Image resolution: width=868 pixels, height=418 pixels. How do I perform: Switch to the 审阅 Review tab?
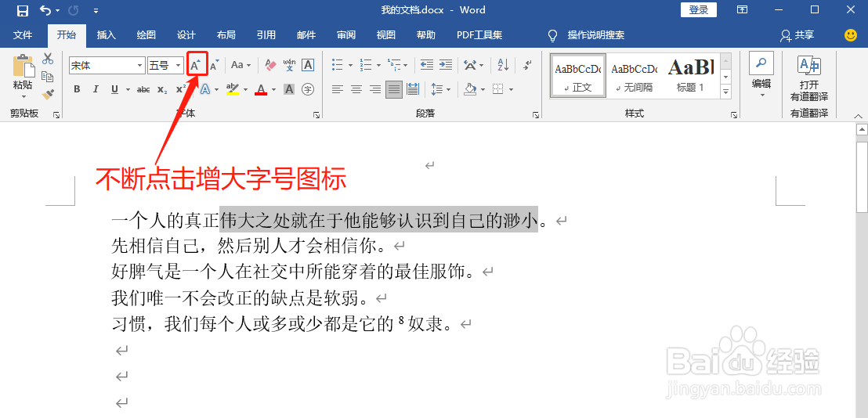(x=346, y=35)
